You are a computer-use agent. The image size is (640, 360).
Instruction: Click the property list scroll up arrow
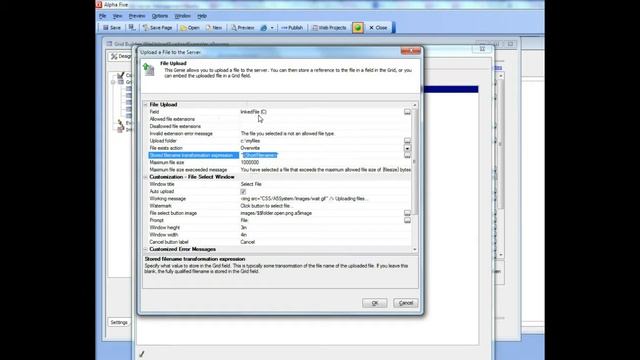[415, 105]
